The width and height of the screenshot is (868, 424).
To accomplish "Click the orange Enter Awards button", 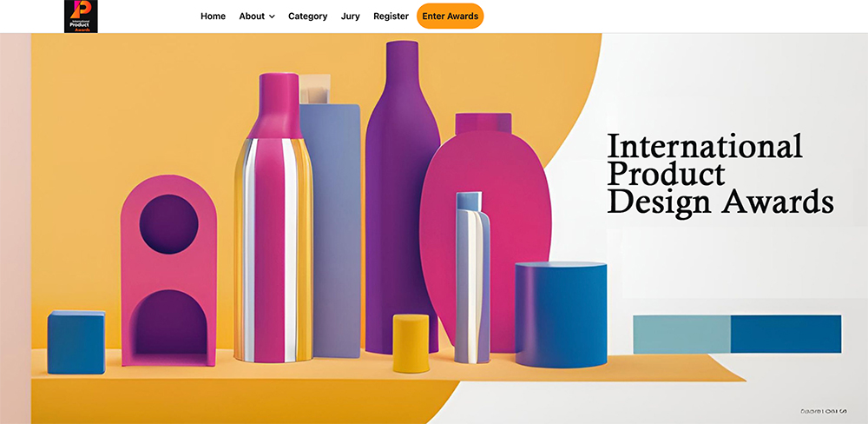I will point(450,16).
